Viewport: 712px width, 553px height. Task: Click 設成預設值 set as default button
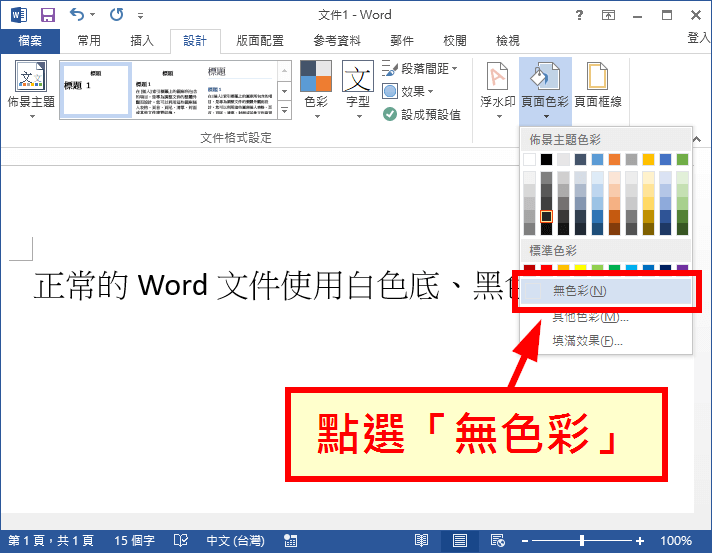coord(423,114)
